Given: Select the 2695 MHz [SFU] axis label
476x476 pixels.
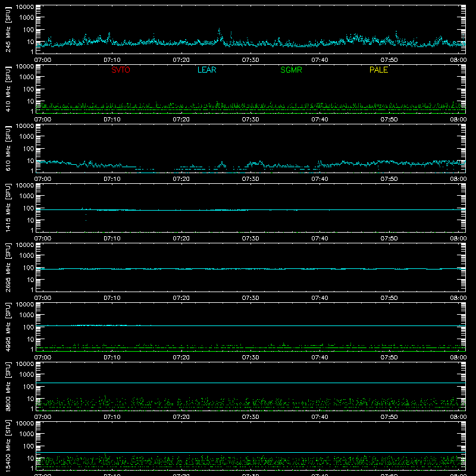Looking at the screenshot, I should 8,268.
